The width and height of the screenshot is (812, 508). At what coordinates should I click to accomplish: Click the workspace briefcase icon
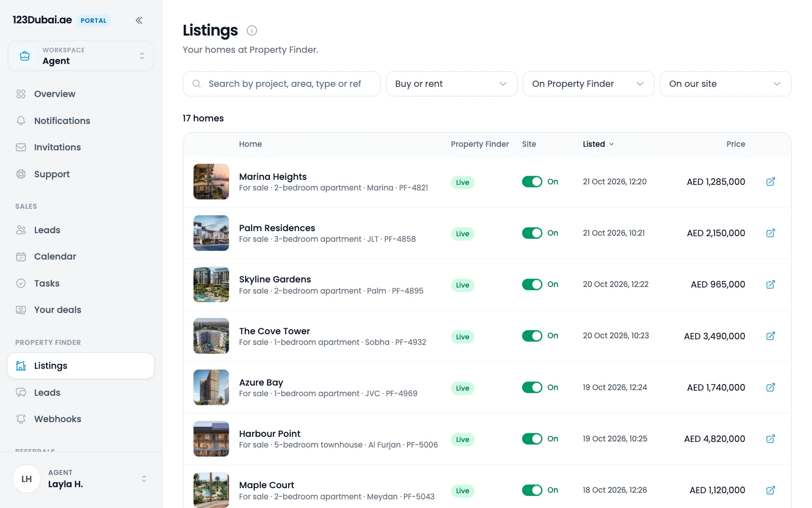pos(25,56)
